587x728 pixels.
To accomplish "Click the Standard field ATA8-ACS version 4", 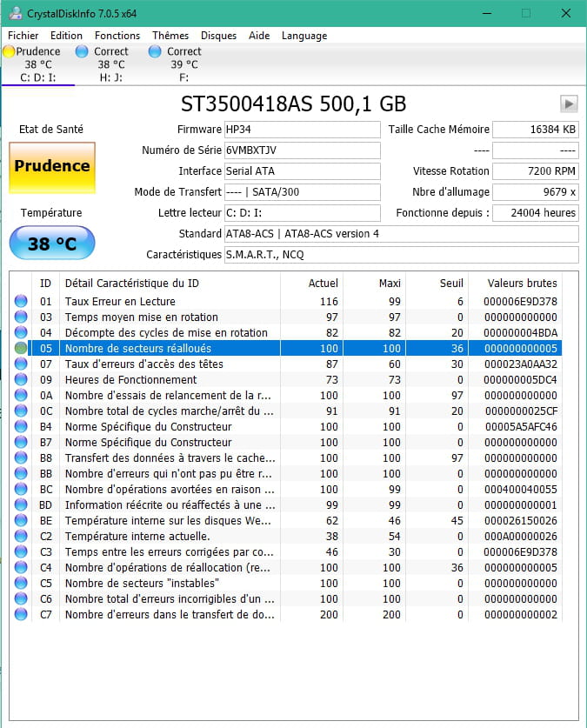I will (x=402, y=234).
